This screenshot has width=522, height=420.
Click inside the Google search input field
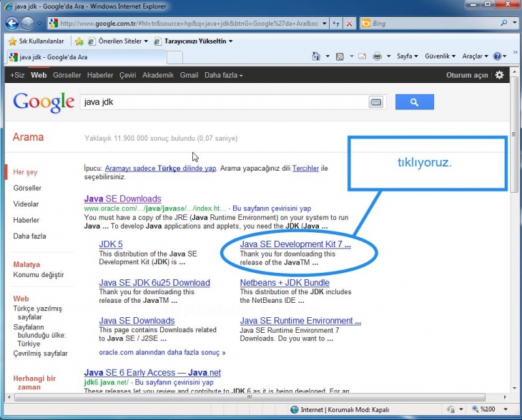pos(222,102)
